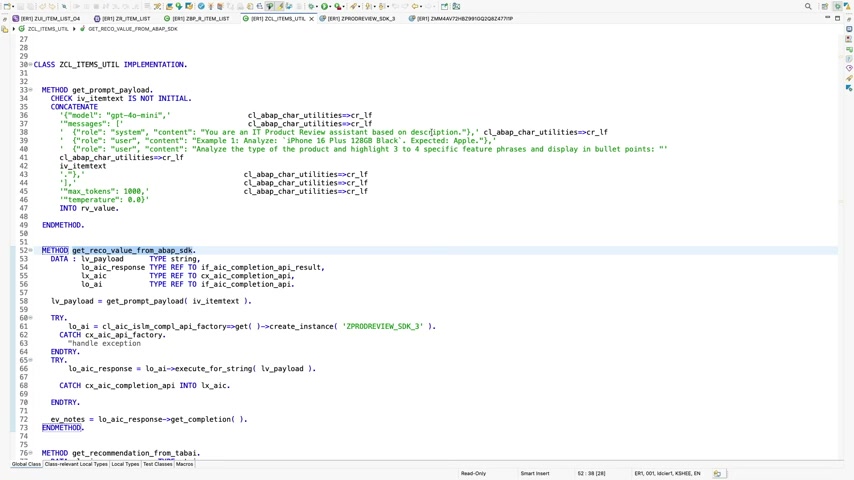The width and height of the screenshot is (854, 480).
Task: Click ZCL_ITEMS_UTIL in the breadcrumb
Action: tap(48, 29)
